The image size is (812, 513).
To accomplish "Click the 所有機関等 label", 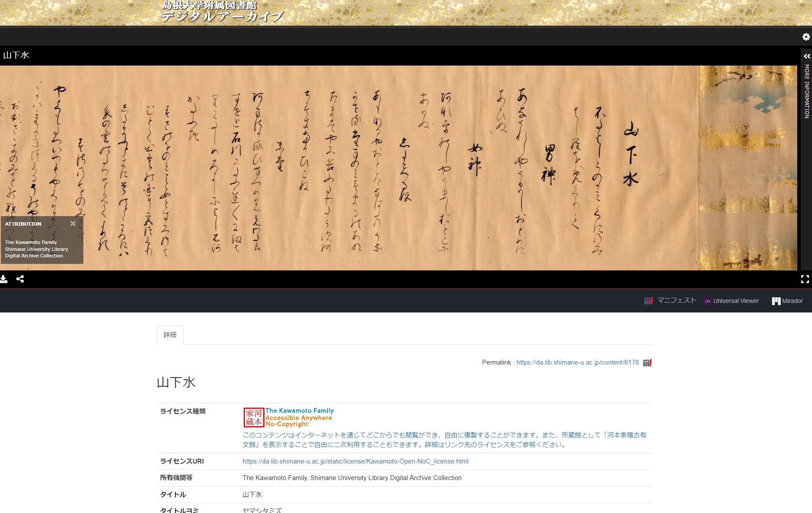I will [x=176, y=478].
